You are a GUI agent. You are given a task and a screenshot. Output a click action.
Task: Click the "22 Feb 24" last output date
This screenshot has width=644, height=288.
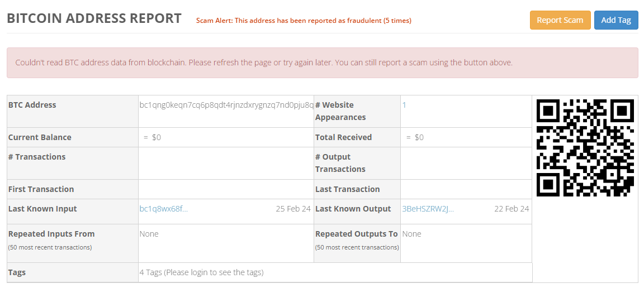[512, 209]
